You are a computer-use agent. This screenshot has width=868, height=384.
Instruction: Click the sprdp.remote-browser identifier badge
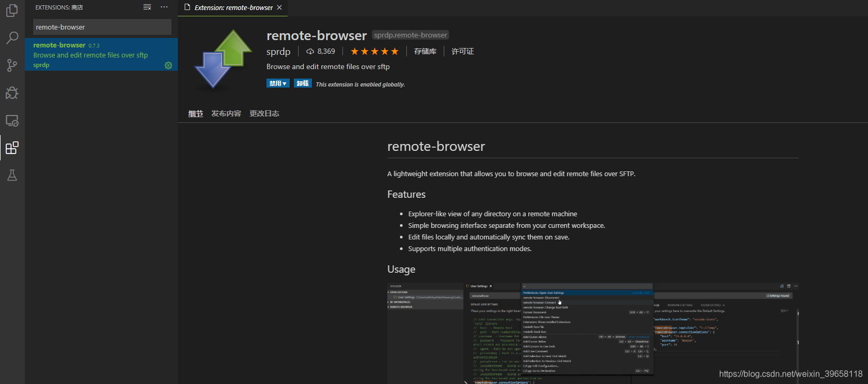point(411,35)
